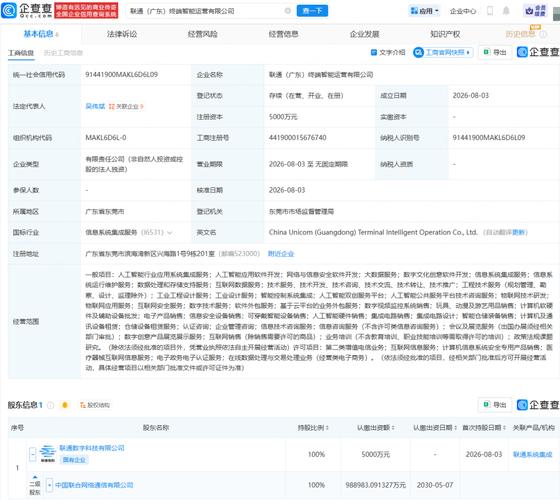This screenshot has height=500, width=560.
Task: Click unified credit code 91441900MAKL6D6L09
Action: 121,75
